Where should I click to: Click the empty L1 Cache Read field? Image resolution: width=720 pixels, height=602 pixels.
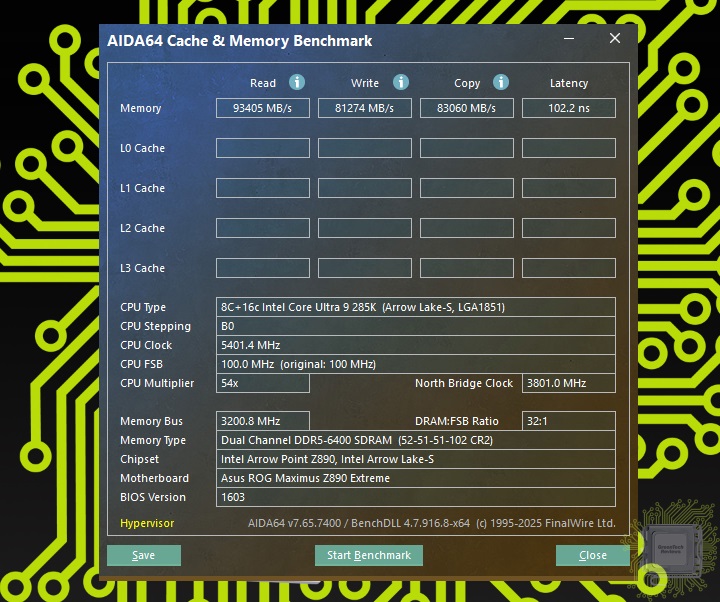[263, 188]
